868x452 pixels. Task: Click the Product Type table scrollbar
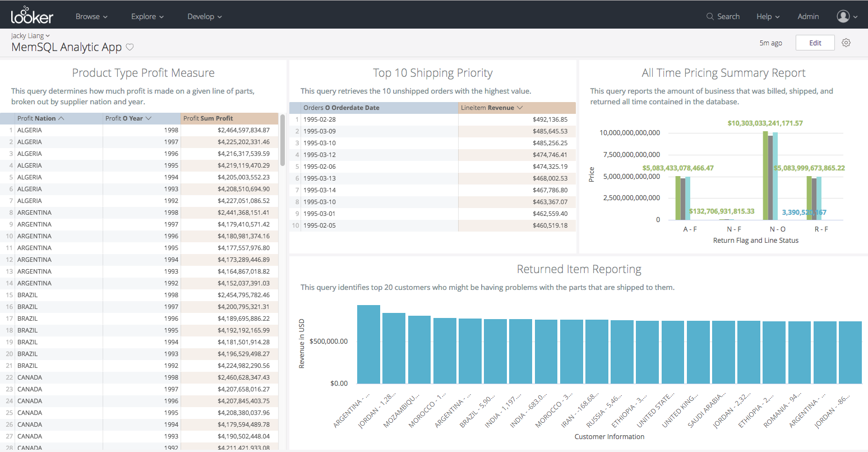click(x=283, y=140)
